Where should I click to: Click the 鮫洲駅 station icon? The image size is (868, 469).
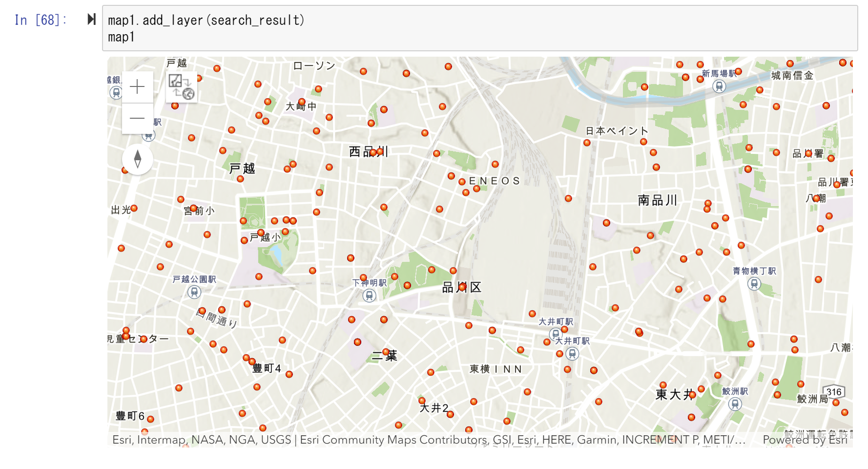point(735,404)
